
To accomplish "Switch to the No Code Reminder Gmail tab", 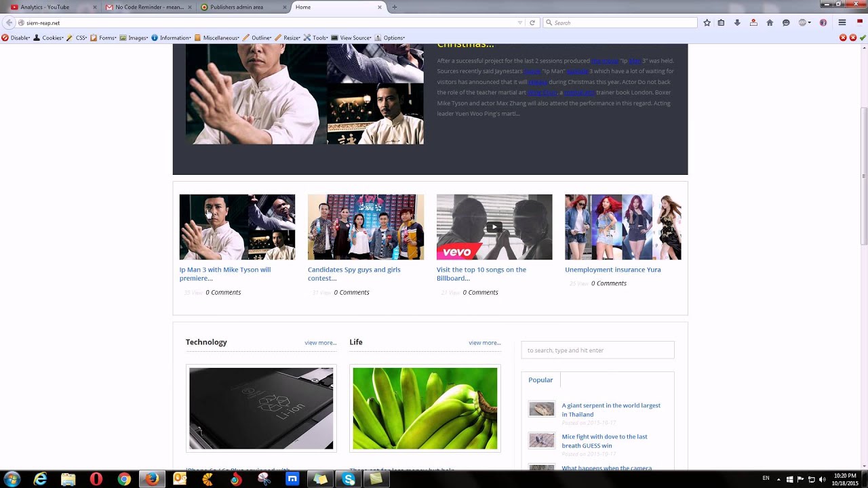I will [149, 7].
